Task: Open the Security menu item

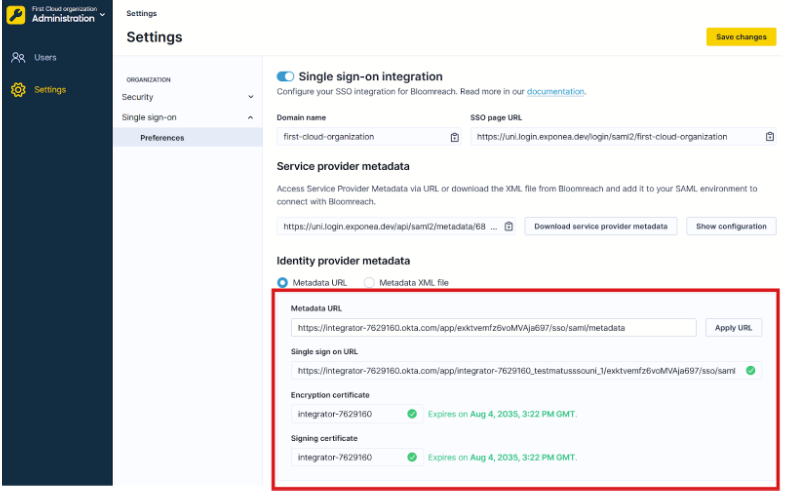Action: [137, 97]
